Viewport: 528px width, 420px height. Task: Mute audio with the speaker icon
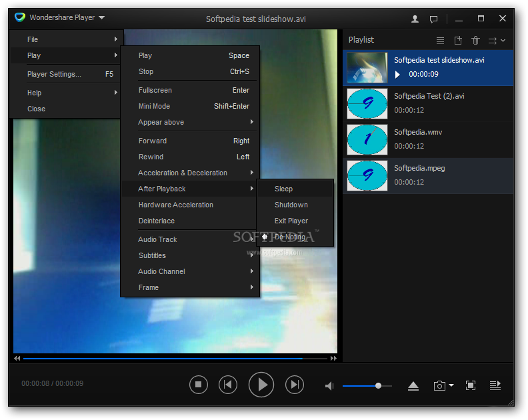pyautogui.click(x=329, y=385)
